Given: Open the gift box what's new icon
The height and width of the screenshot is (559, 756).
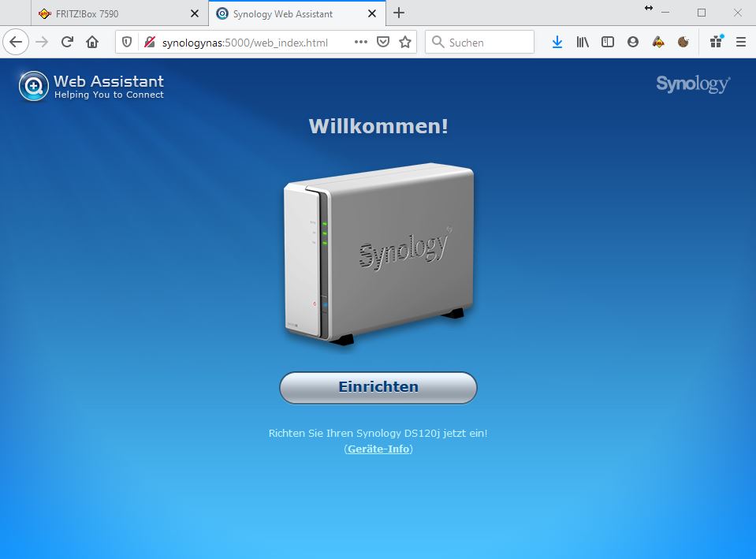Looking at the screenshot, I should click(717, 42).
